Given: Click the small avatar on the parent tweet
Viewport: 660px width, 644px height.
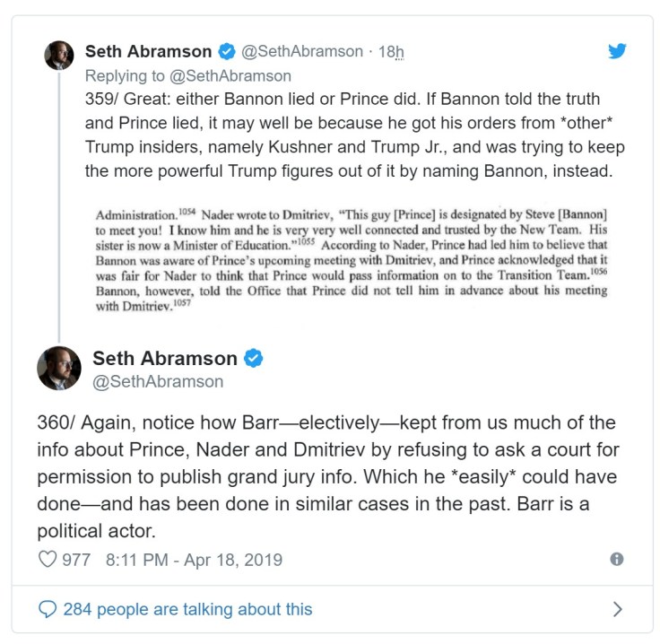Looking at the screenshot, I should (x=59, y=56).
